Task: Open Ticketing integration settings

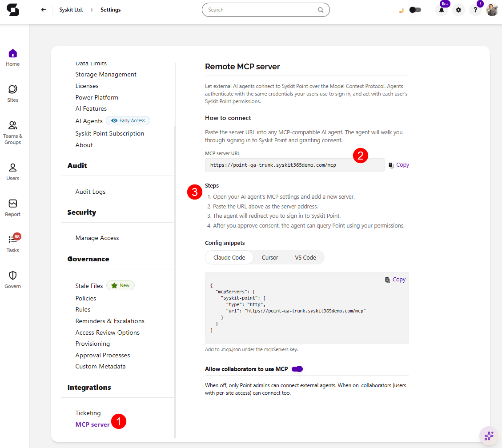Action: pyautogui.click(x=88, y=413)
